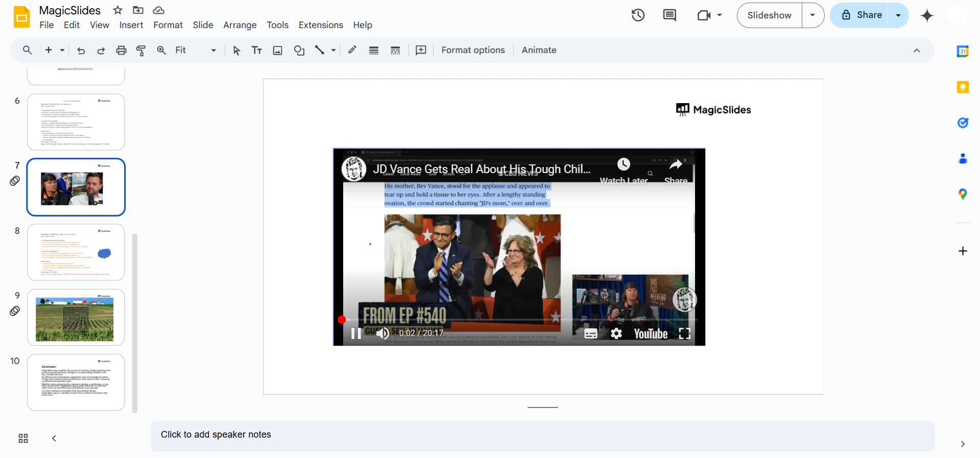Click the red video progress scrubber

(x=342, y=320)
